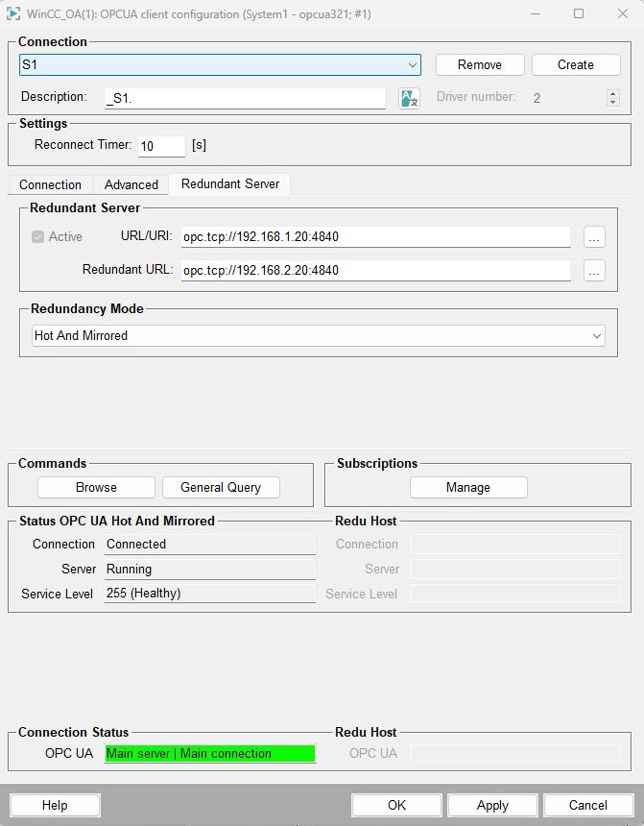This screenshot has height=826, width=644.
Task: Switch to the Advanced tab
Action: (131, 184)
